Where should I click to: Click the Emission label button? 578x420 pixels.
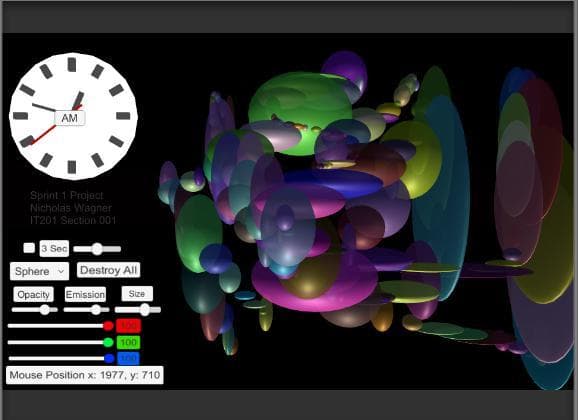click(x=85, y=295)
